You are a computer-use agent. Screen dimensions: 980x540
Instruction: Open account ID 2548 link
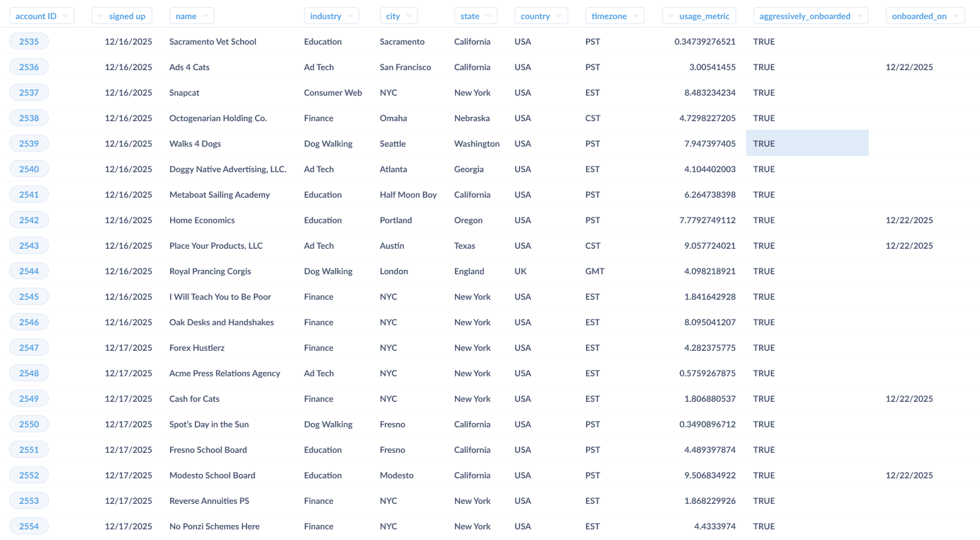29,373
